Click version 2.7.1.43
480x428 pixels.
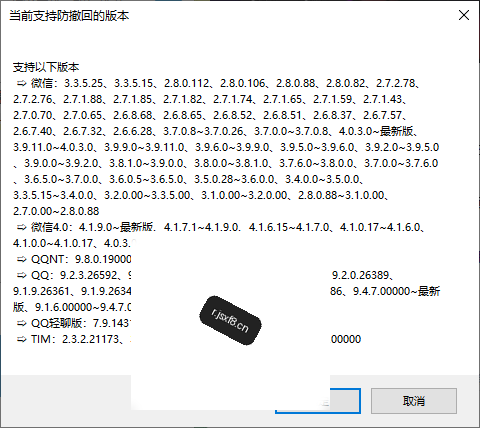coord(382,99)
